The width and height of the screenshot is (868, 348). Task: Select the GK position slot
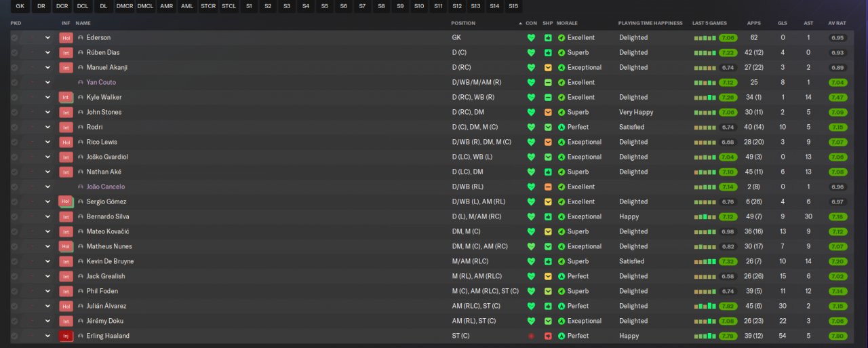click(x=20, y=7)
